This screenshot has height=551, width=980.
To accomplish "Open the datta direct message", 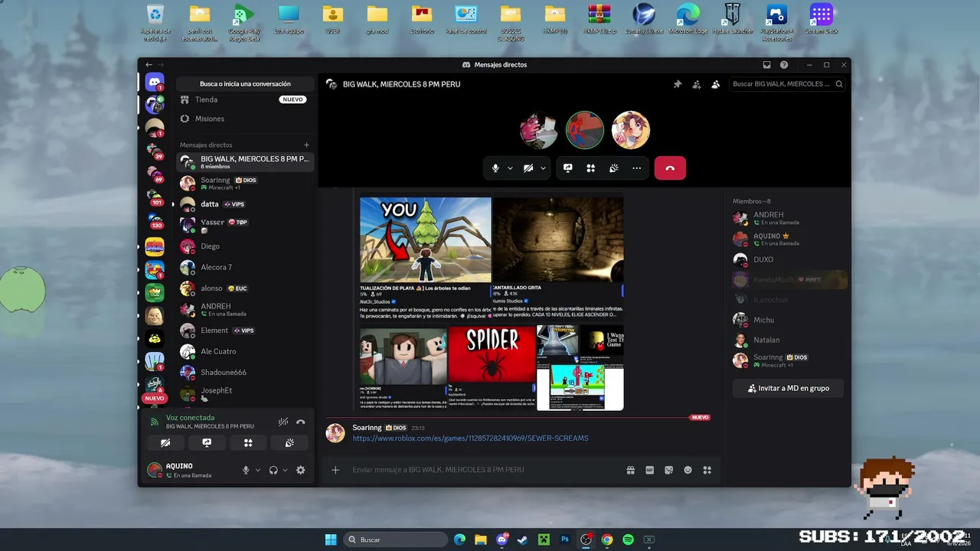I will pos(245,204).
